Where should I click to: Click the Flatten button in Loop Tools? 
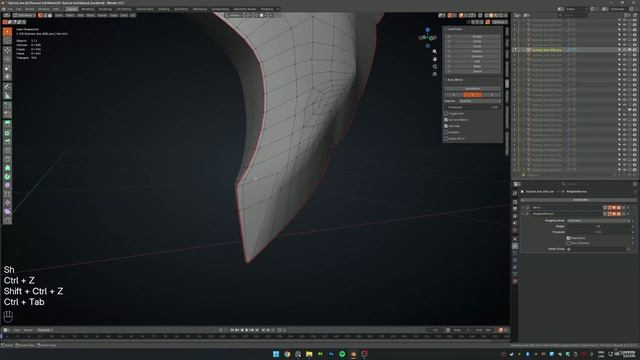(477, 51)
